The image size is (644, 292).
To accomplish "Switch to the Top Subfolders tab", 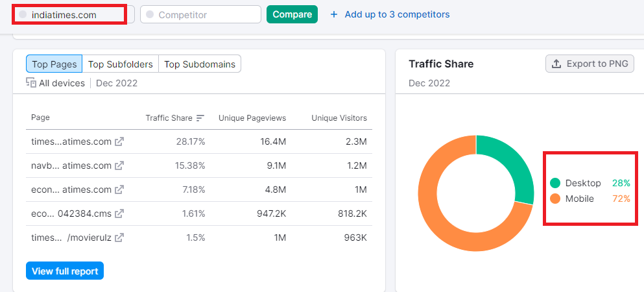I will click(x=121, y=64).
